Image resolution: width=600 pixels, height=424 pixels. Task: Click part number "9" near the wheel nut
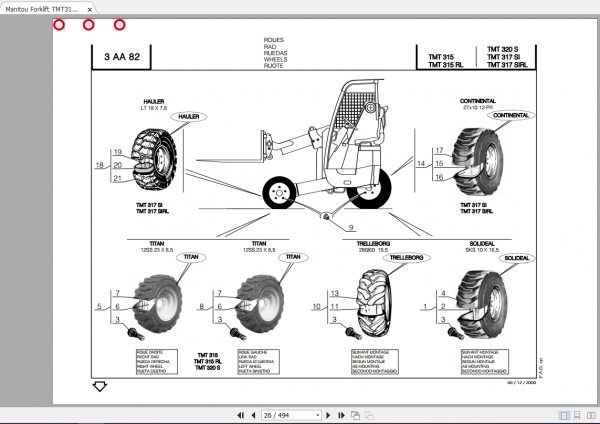coord(351,228)
